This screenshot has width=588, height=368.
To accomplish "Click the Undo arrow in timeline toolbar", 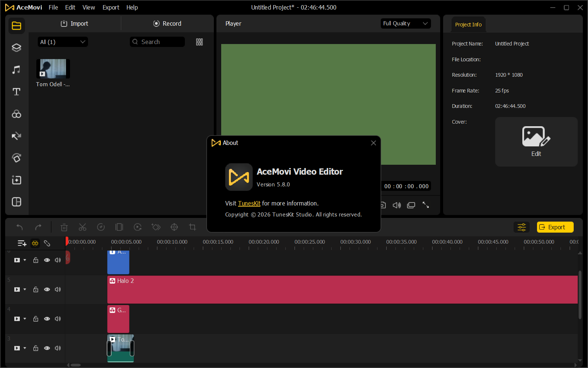I will point(20,227).
